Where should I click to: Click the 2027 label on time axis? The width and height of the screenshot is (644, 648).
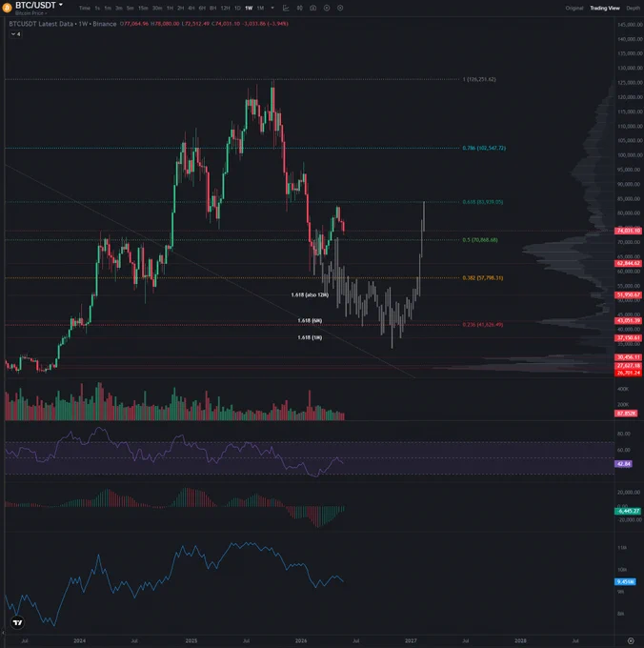[411, 641]
